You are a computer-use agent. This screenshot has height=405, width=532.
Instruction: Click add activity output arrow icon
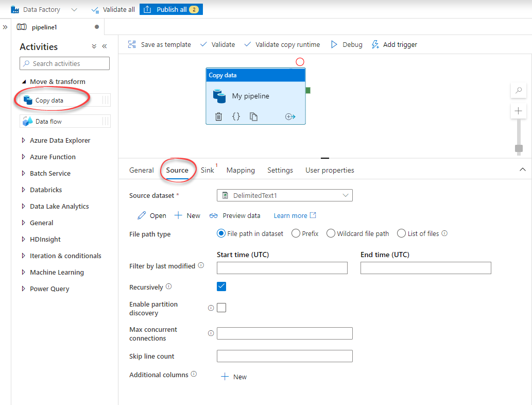pos(290,117)
